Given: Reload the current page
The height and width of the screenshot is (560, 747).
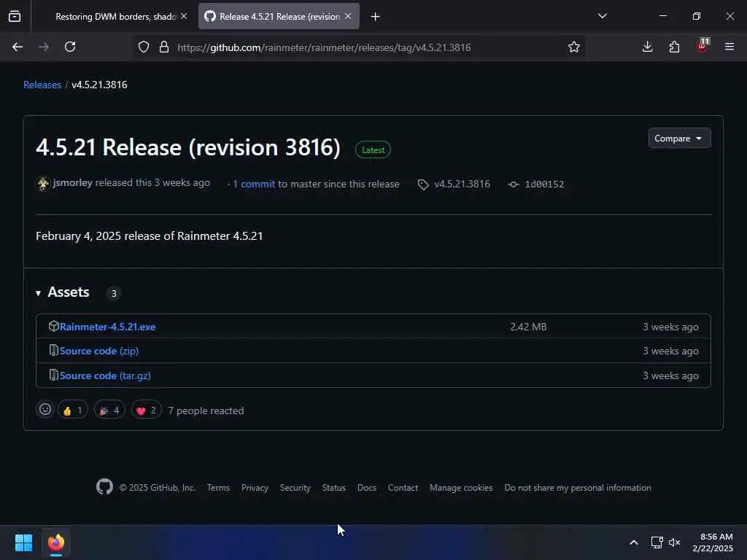Looking at the screenshot, I should pyautogui.click(x=70, y=47).
